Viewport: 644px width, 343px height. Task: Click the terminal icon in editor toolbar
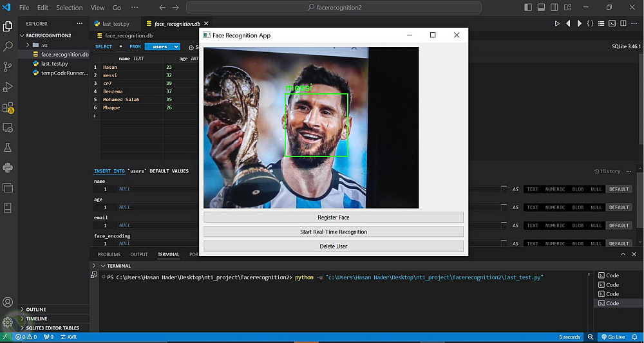coord(612,24)
